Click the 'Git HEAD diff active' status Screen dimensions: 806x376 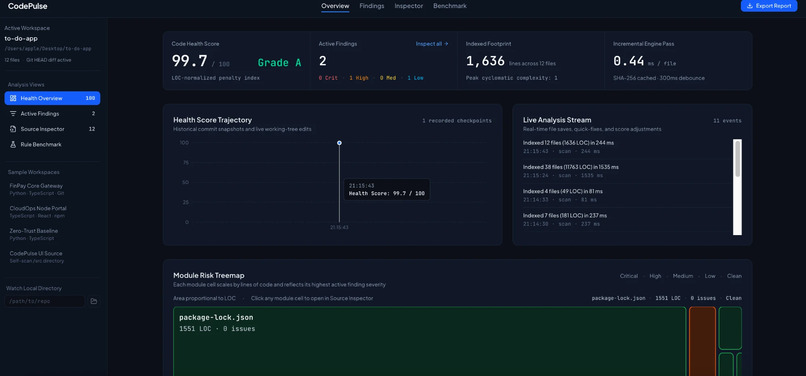pyautogui.click(x=49, y=60)
